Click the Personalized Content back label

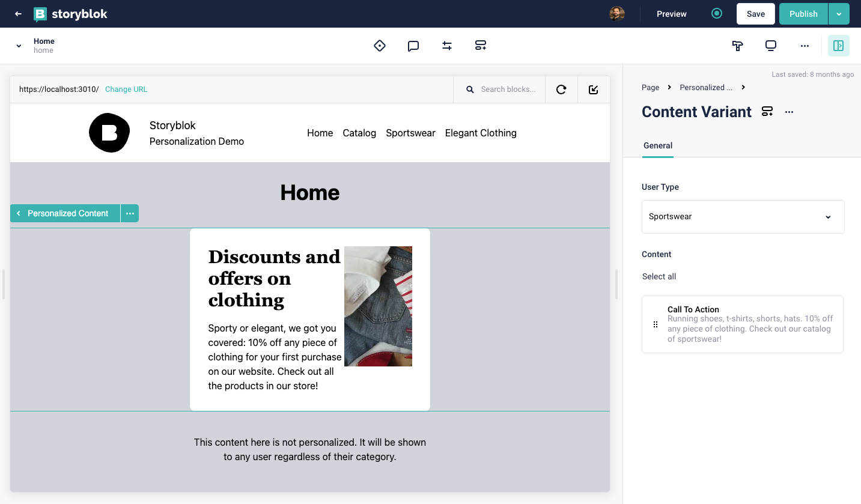tap(65, 213)
